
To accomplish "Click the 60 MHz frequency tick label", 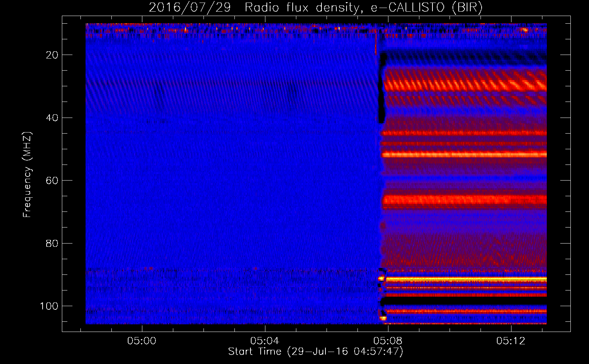I will pos(52,181).
